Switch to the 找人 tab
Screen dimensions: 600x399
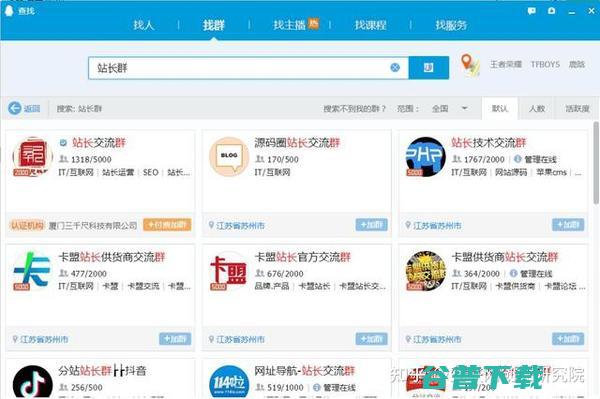click(143, 25)
